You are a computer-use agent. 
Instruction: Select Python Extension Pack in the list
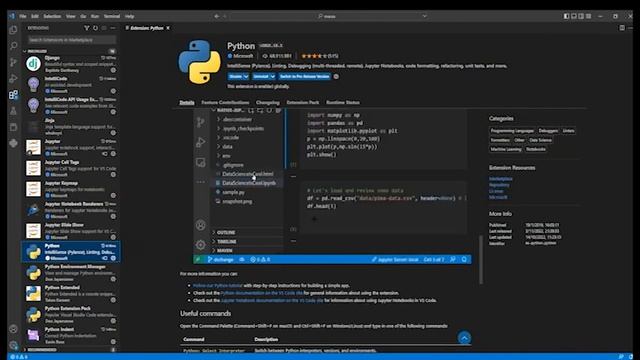(x=71, y=315)
